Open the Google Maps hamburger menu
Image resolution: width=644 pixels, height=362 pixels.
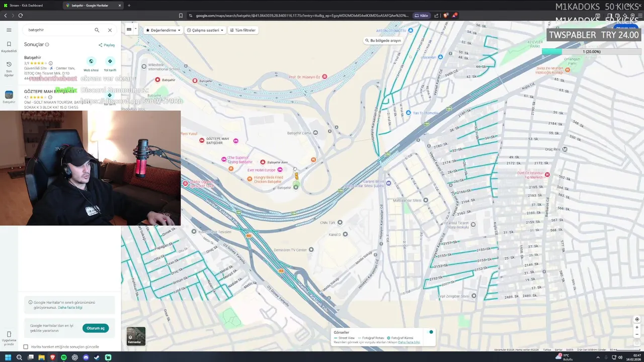pyautogui.click(x=9, y=30)
